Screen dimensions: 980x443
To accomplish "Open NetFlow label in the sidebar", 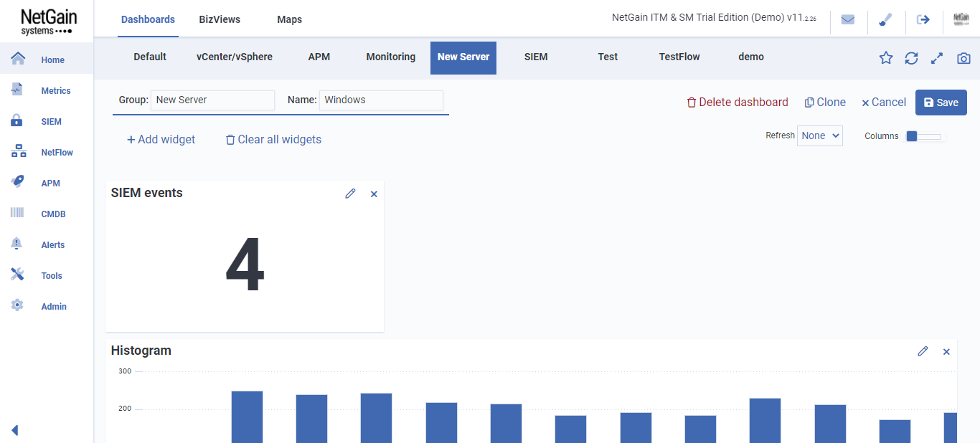I will pos(57,153).
